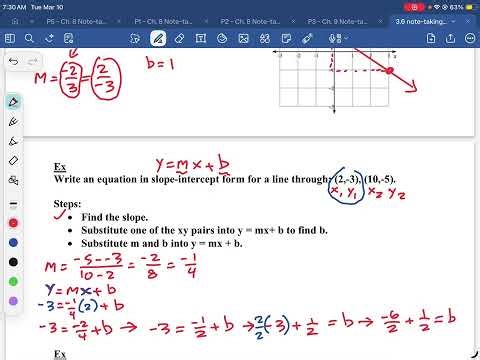480x360 pixels.
Task: Insert a picture with Image tool
Action: tap(243, 38)
